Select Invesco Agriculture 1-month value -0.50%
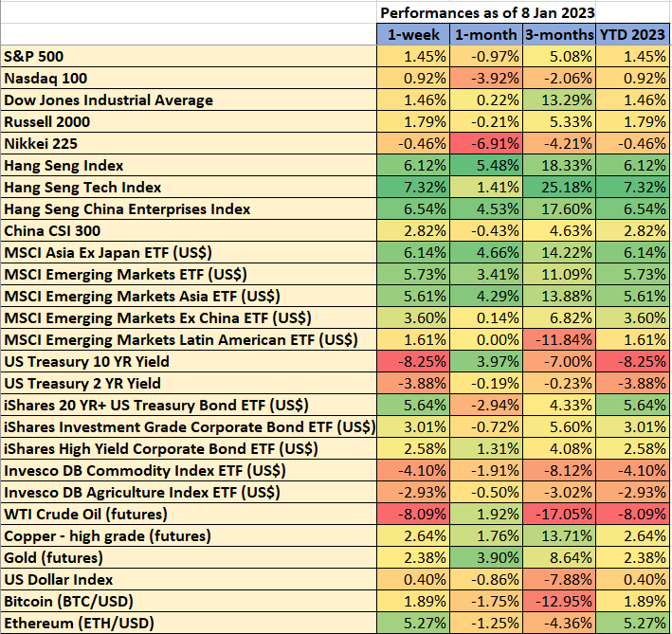Image resolution: width=672 pixels, height=634 pixels. (x=486, y=493)
